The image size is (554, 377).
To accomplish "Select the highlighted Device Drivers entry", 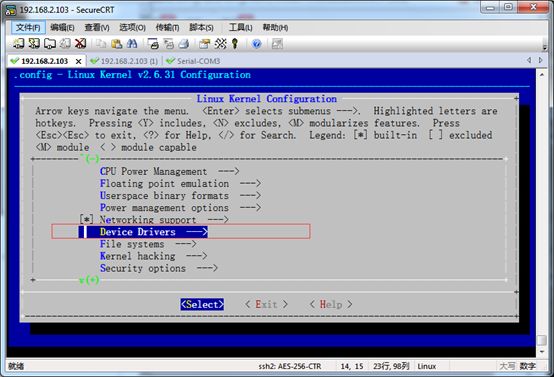I will 143,232.
